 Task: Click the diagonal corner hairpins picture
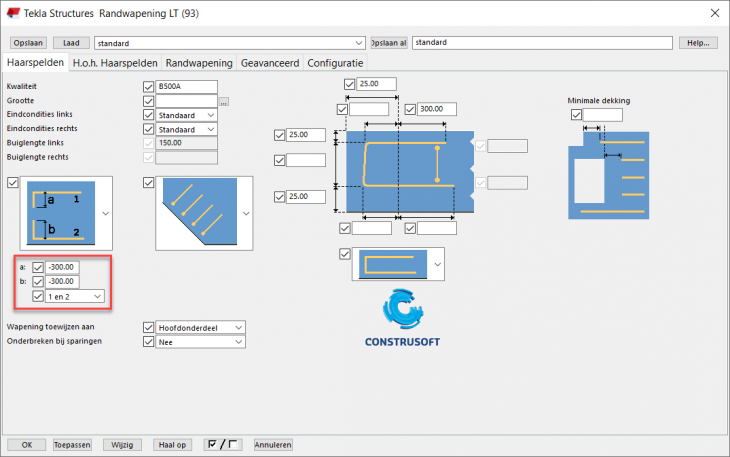(x=199, y=213)
